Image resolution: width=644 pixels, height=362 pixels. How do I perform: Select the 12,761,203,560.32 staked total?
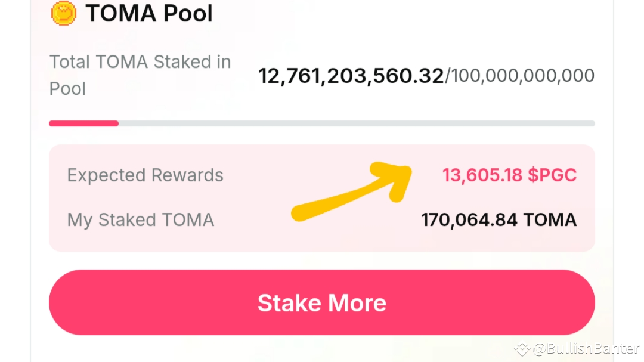click(x=351, y=76)
